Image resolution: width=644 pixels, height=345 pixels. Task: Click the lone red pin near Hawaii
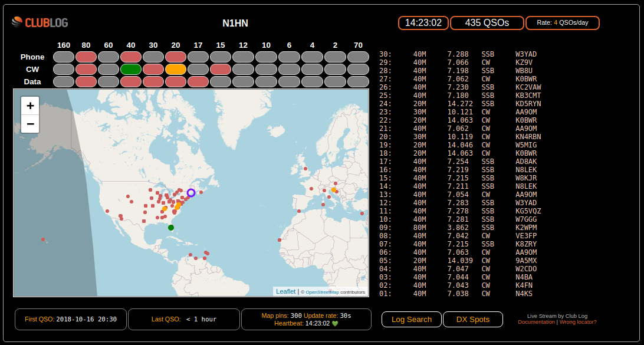point(42,240)
